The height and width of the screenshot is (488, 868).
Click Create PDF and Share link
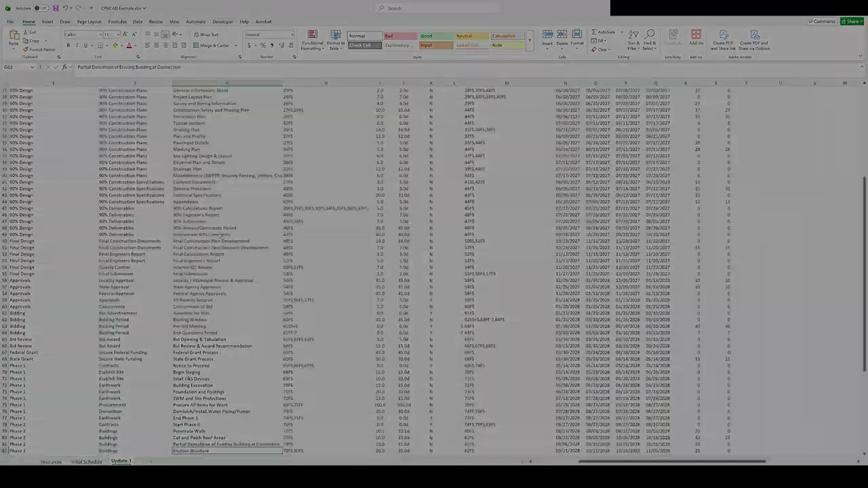pos(724,40)
